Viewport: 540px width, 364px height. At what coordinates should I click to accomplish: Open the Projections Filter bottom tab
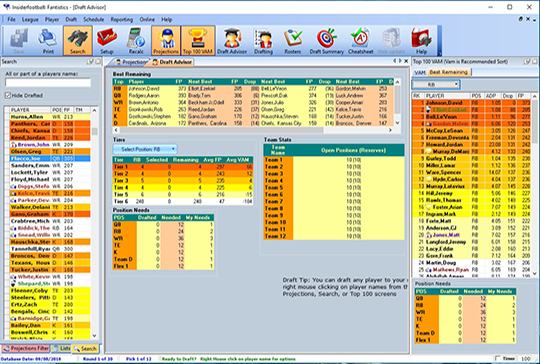tap(26, 349)
